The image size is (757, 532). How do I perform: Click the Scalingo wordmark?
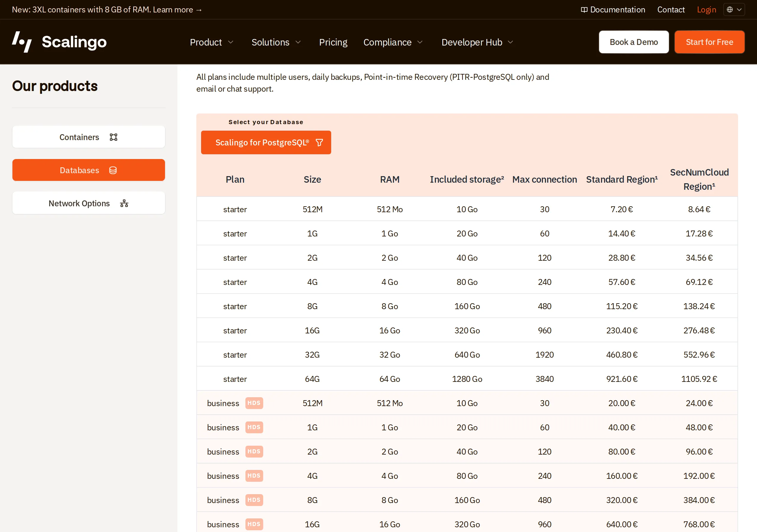click(74, 42)
